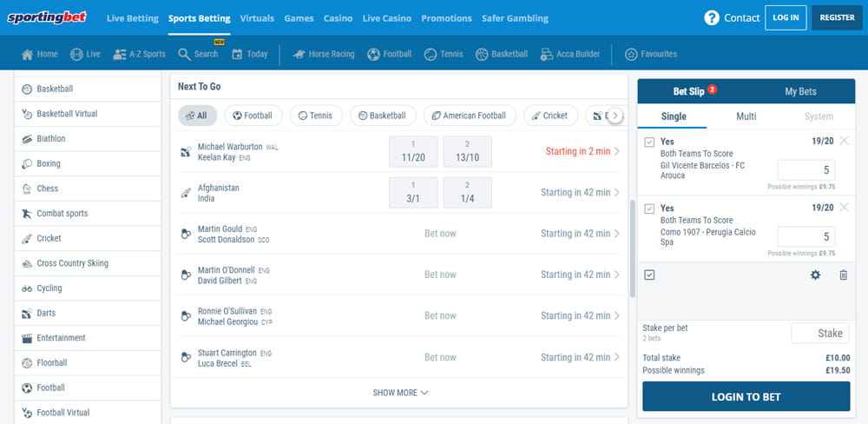Select Football in the left sidebar
The image size is (868, 424).
[88, 388]
